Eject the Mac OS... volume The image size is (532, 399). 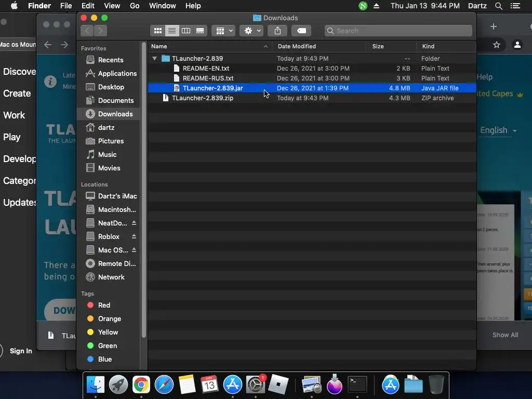point(134,250)
